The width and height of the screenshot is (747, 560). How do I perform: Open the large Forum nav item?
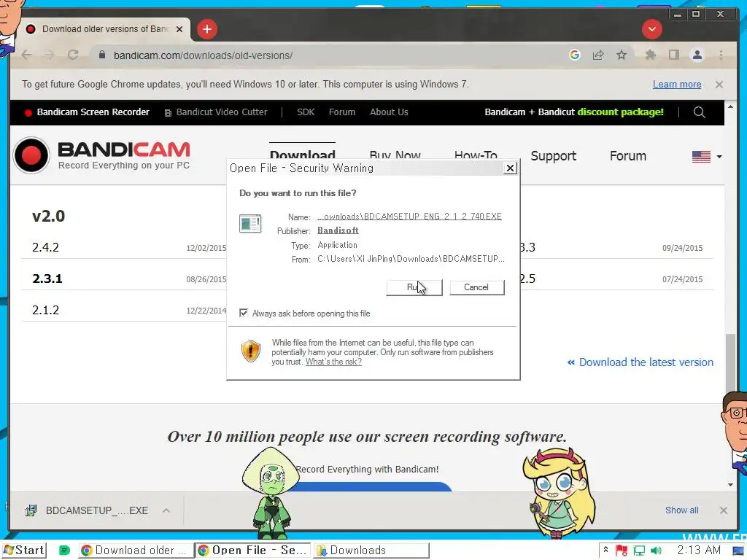click(628, 156)
